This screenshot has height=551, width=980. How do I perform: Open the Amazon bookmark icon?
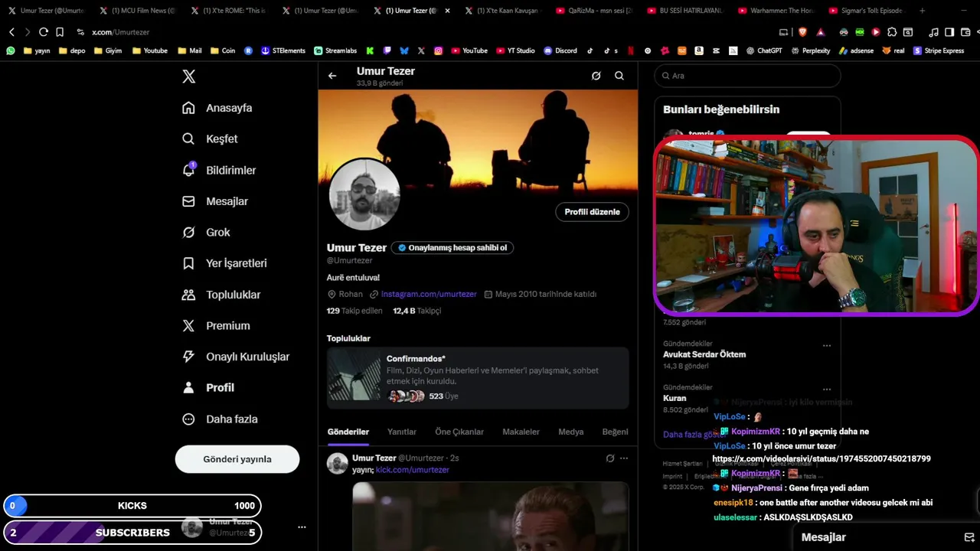(x=699, y=51)
